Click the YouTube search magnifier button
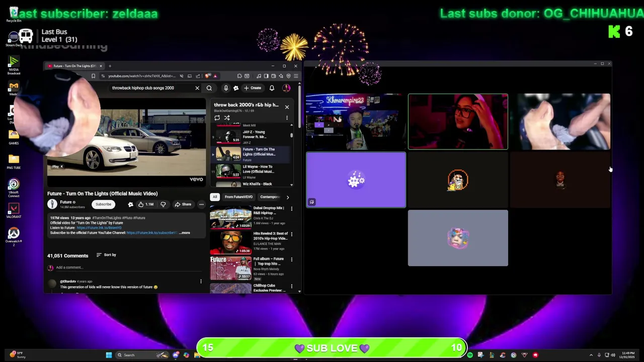Image resolution: width=644 pixels, height=362 pixels. coord(209,88)
